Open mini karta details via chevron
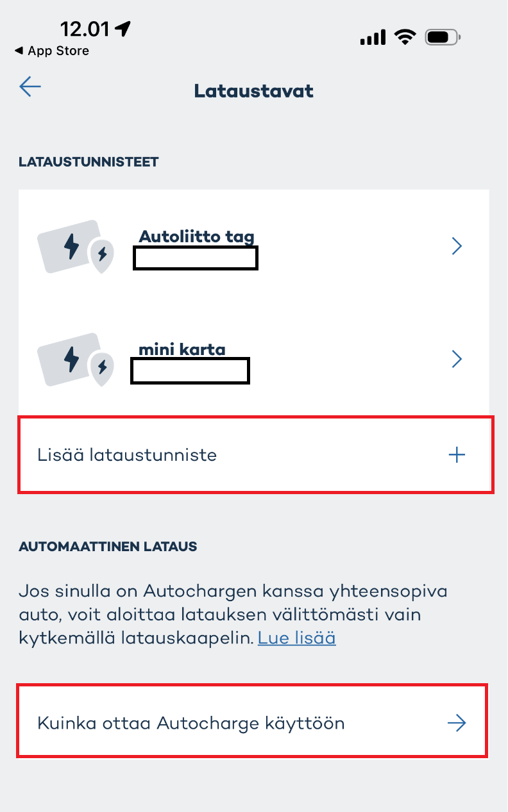The image size is (508, 812). pos(457,359)
